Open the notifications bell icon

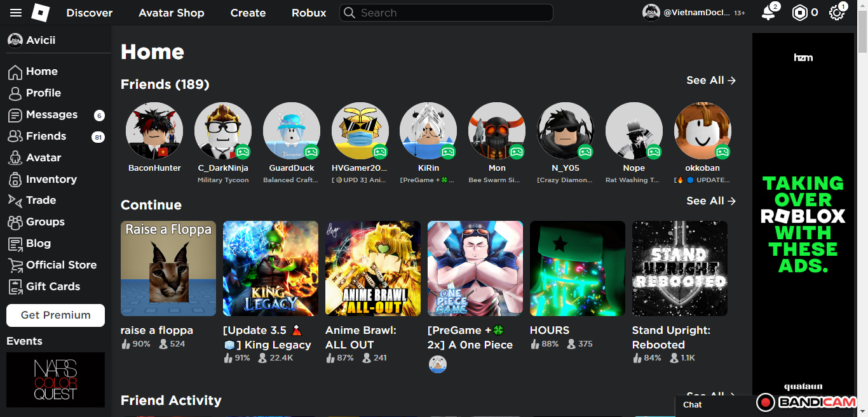click(768, 13)
